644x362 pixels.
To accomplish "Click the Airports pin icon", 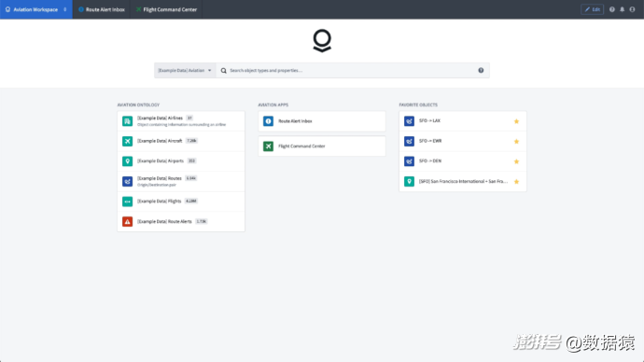I will [127, 161].
